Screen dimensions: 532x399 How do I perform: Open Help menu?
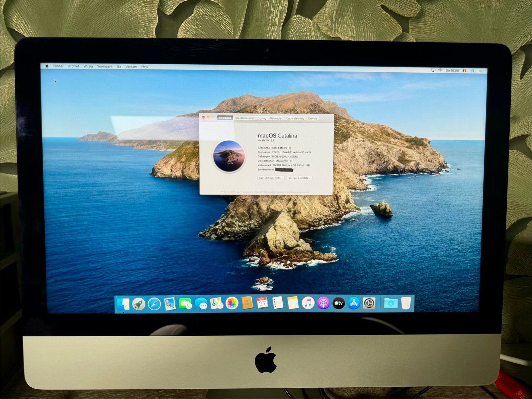coord(145,67)
